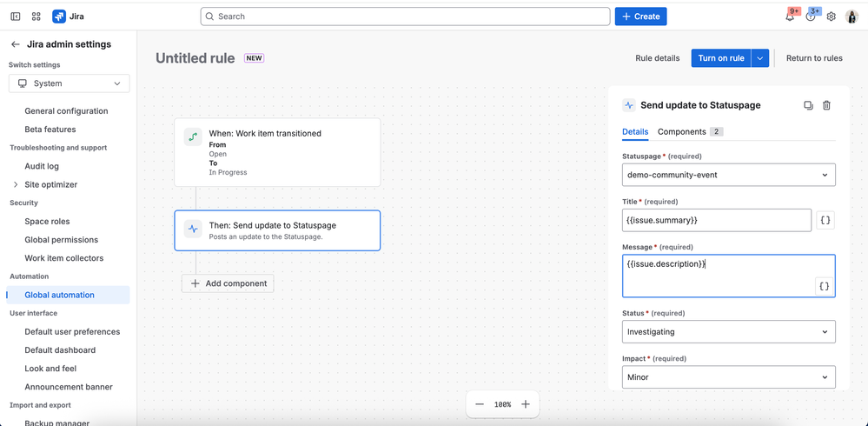The image size is (868, 426).
Task: Open Announcement banner settings
Action: 69,387
